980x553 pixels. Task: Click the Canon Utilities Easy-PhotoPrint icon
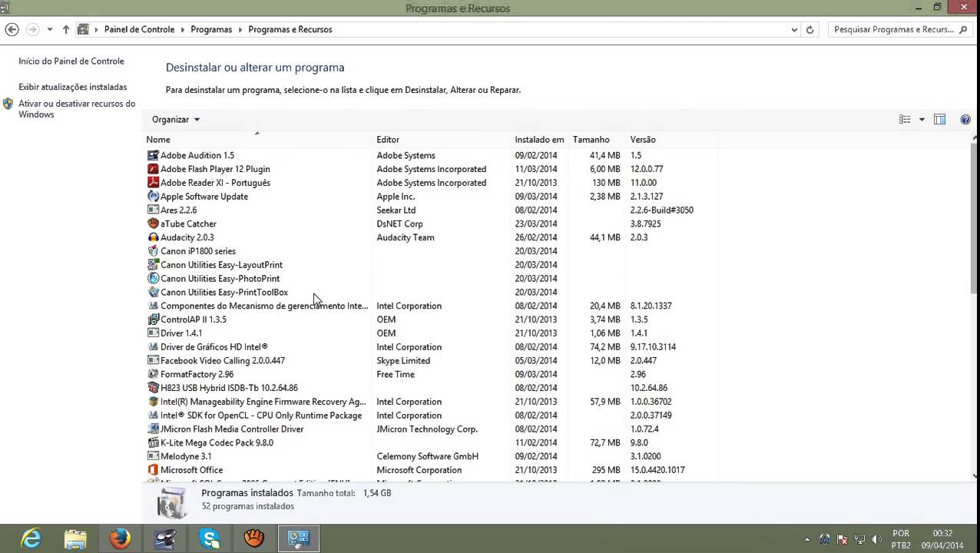click(x=153, y=279)
